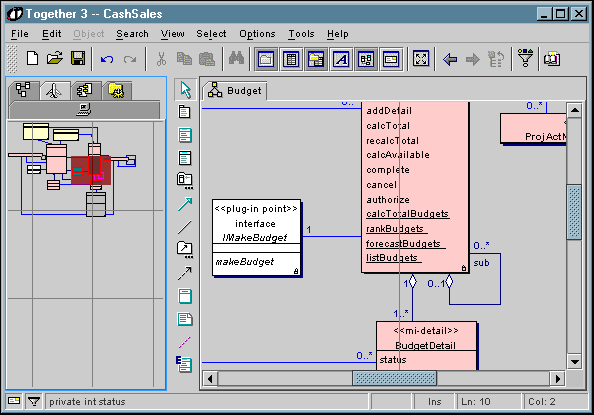Select the teal generalization arrow tool

click(185, 204)
